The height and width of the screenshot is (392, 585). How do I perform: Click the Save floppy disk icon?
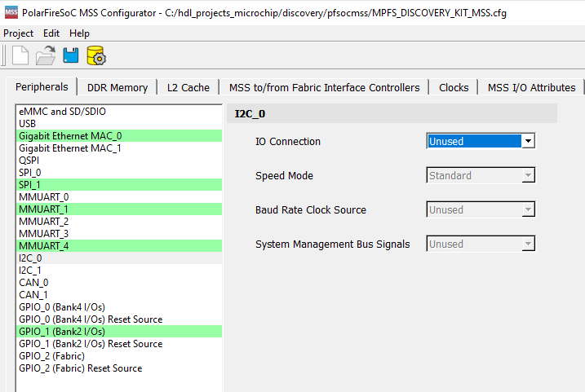point(71,56)
